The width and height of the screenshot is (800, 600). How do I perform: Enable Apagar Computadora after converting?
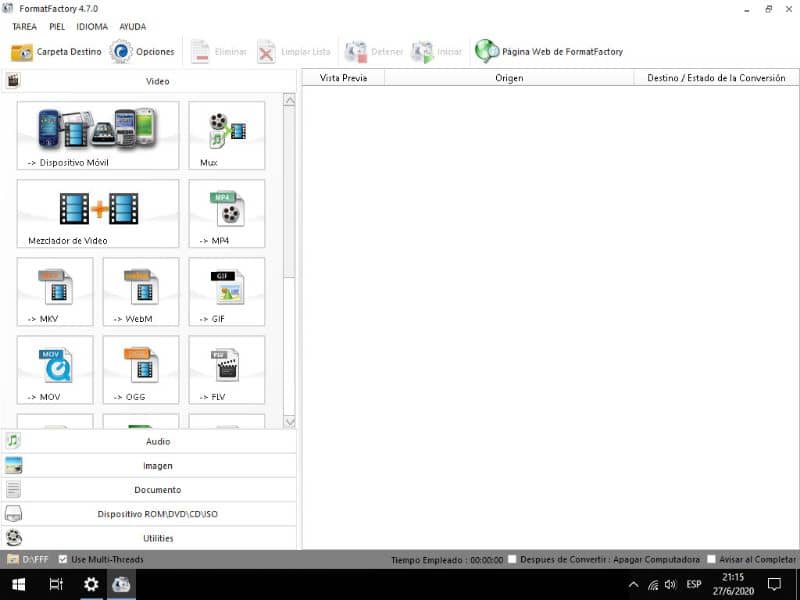point(512,559)
